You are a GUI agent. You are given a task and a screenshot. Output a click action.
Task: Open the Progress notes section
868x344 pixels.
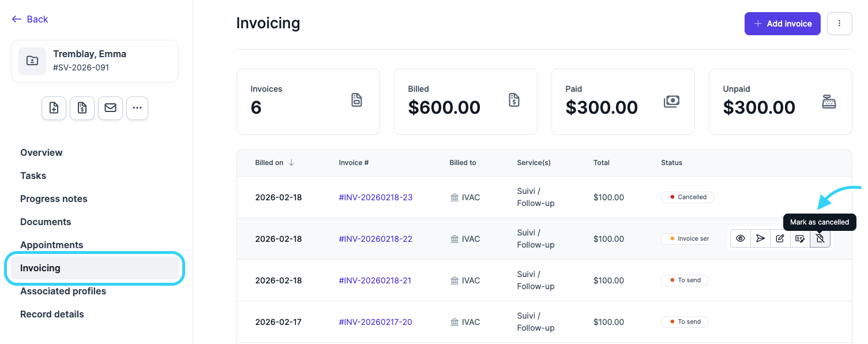point(54,199)
